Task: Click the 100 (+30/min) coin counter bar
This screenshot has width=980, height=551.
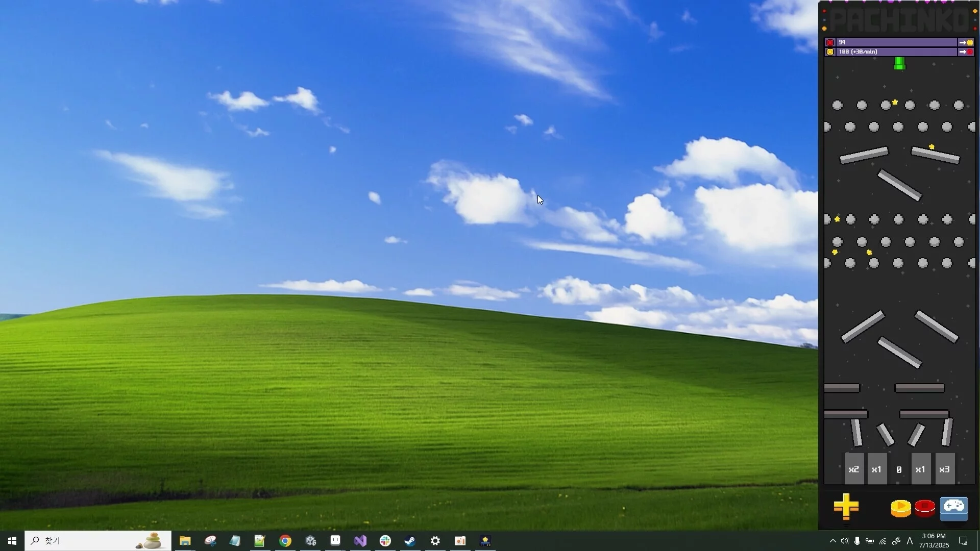Action: click(896, 52)
